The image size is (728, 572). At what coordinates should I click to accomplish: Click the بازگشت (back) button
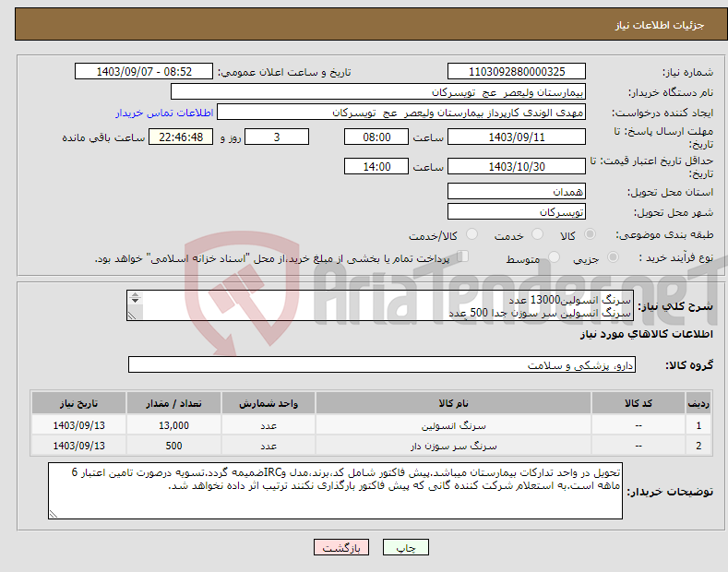click(341, 547)
